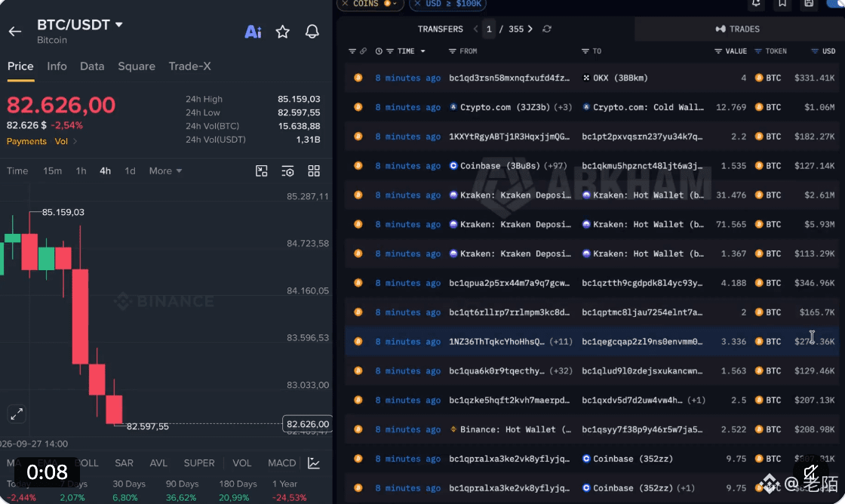Viewport: 845px width, 504px height.
Task: Expand the More timeframes dropdown
Action: coord(165,171)
